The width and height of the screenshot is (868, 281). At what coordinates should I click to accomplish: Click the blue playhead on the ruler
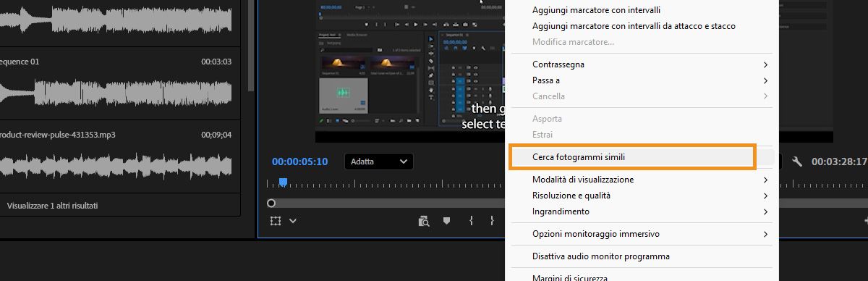(x=283, y=183)
